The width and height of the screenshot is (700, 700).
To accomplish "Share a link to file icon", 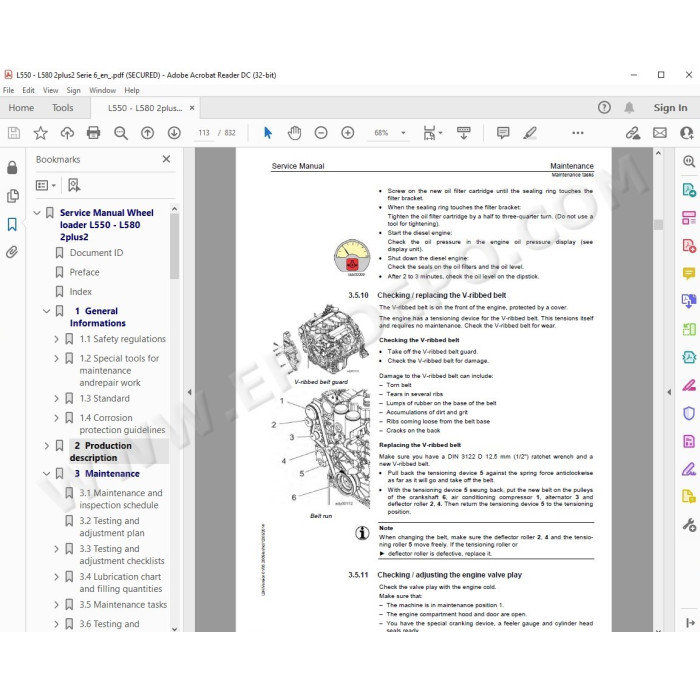I will (x=633, y=133).
